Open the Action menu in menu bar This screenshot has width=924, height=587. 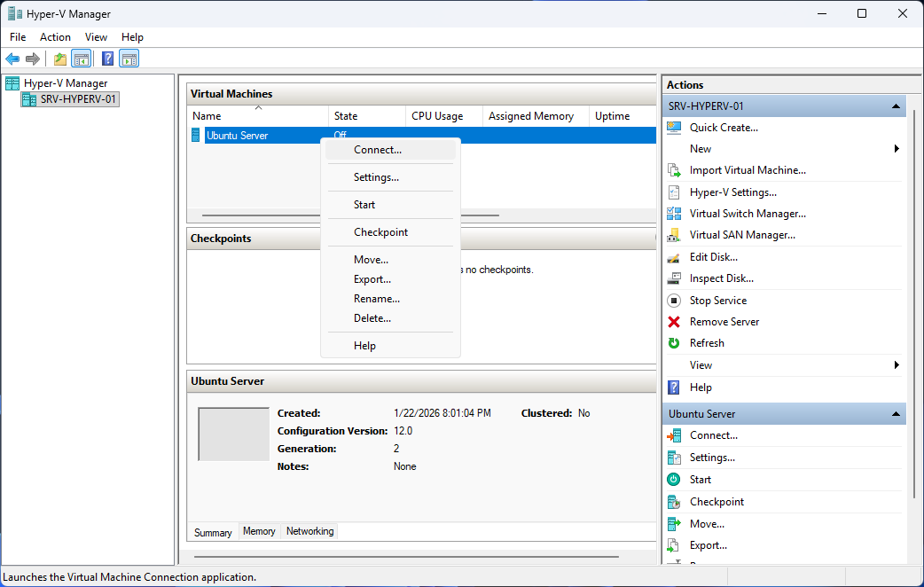click(x=55, y=37)
